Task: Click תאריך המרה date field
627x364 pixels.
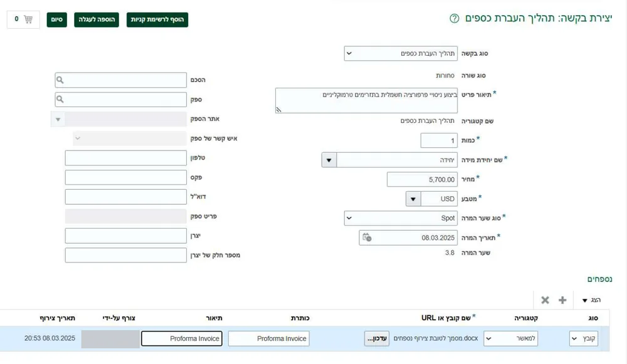Action: click(x=408, y=237)
